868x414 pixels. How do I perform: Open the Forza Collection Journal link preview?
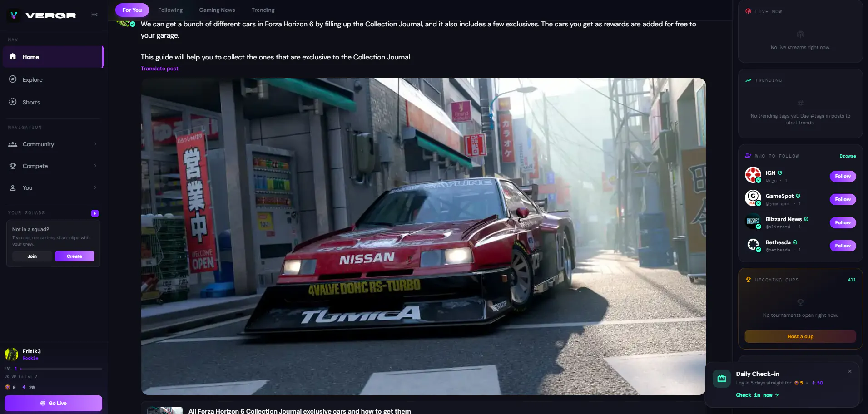[423, 408]
